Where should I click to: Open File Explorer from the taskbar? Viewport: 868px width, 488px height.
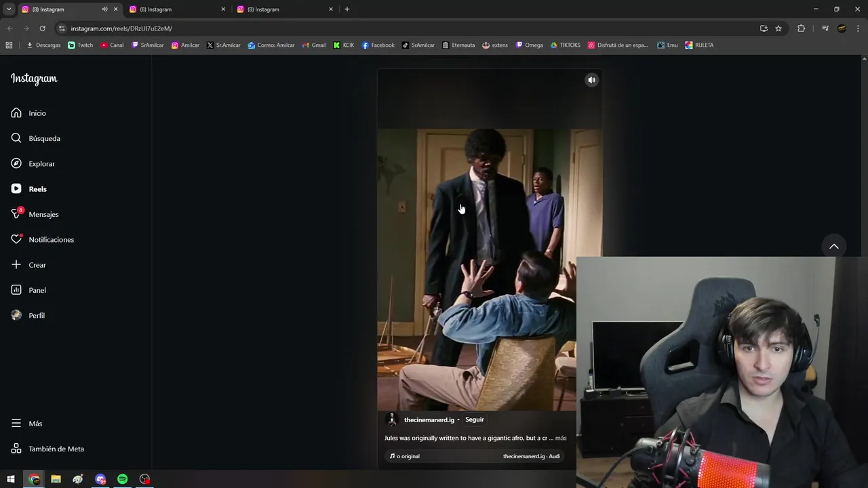click(x=56, y=479)
